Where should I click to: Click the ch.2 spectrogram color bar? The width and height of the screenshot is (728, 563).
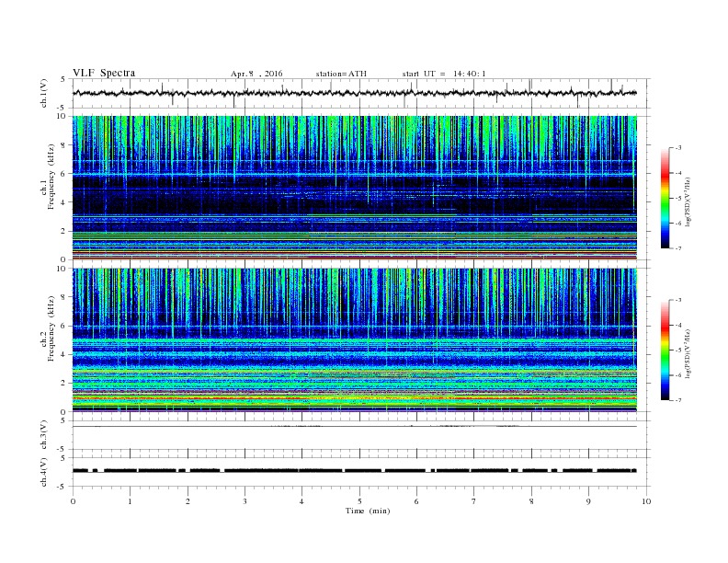point(665,350)
